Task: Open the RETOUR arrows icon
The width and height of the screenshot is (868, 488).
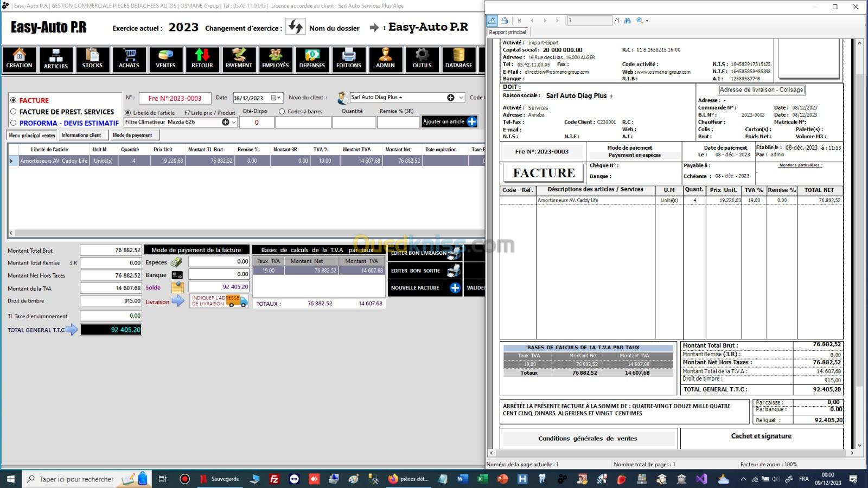Action: click(202, 59)
